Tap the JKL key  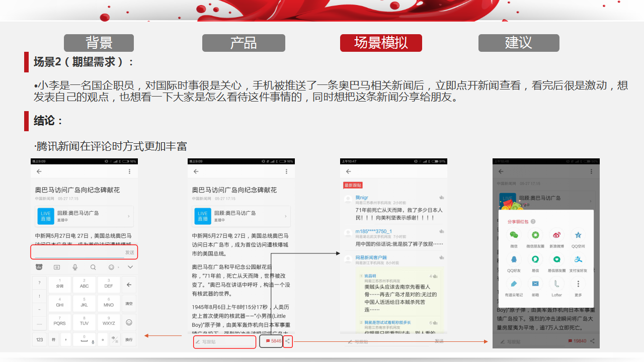pyautogui.click(x=85, y=304)
